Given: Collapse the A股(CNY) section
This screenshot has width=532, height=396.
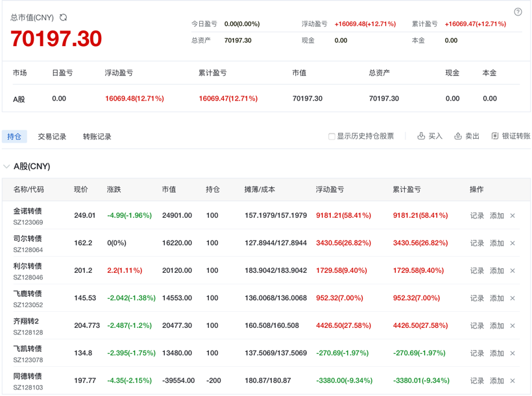Looking at the screenshot, I should [6, 167].
